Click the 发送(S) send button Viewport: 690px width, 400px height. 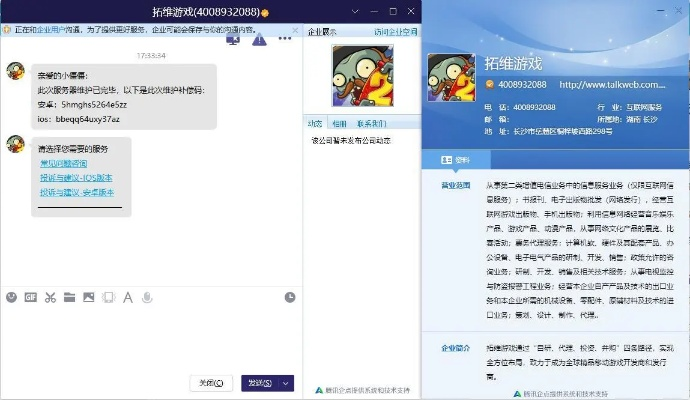[260, 383]
